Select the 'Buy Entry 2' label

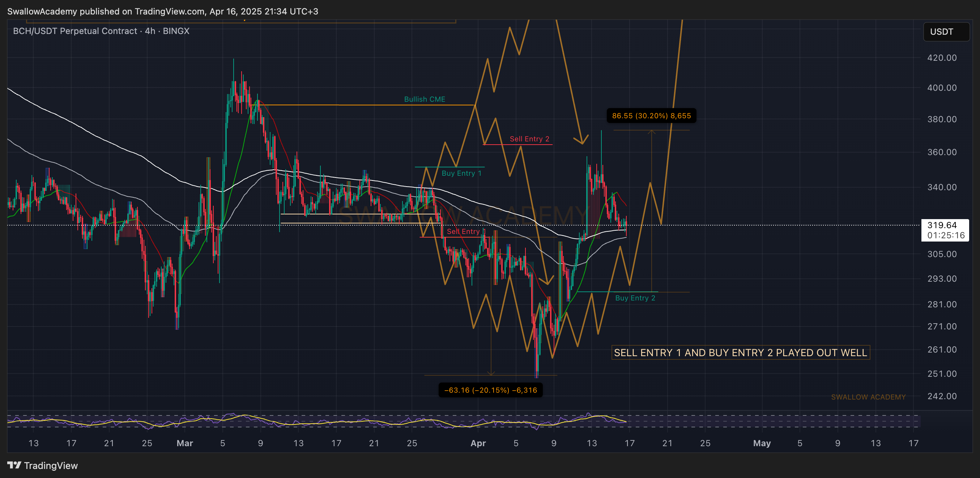[x=635, y=298]
